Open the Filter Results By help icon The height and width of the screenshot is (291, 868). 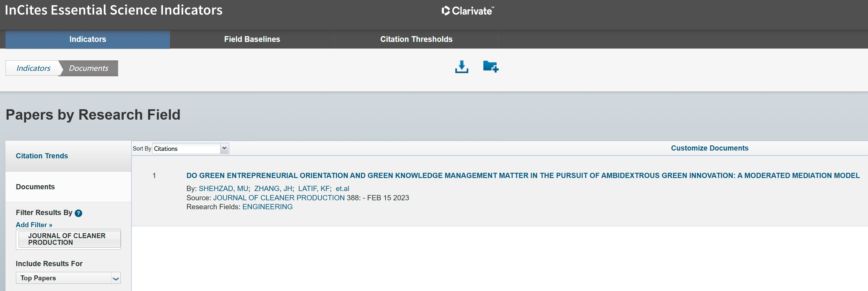pyautogui.click(x=78, y=213)
